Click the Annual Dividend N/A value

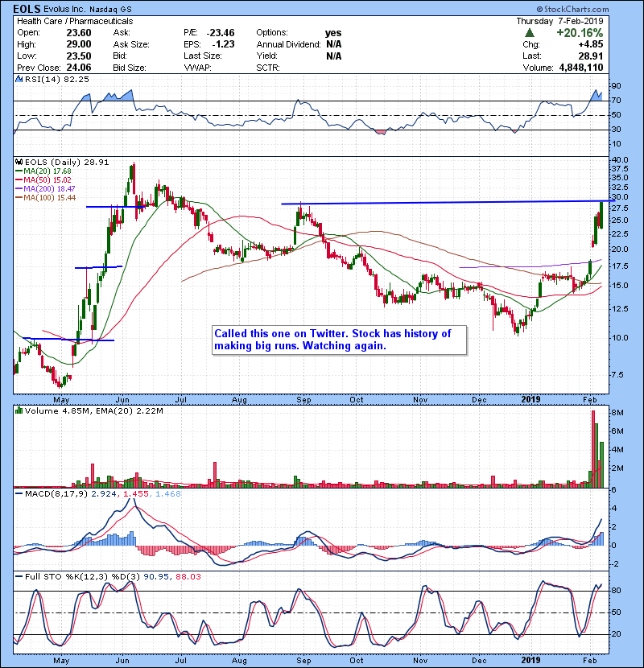click(334, 44)
